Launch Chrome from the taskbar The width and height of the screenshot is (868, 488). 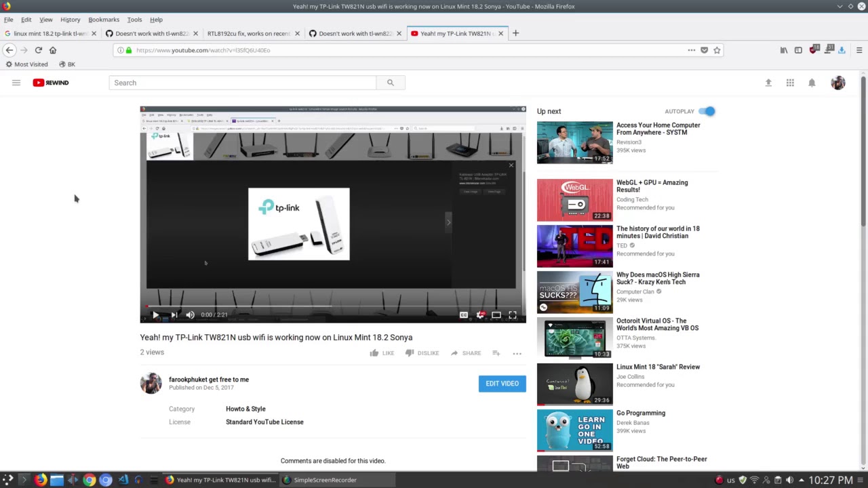pos(90,480)
